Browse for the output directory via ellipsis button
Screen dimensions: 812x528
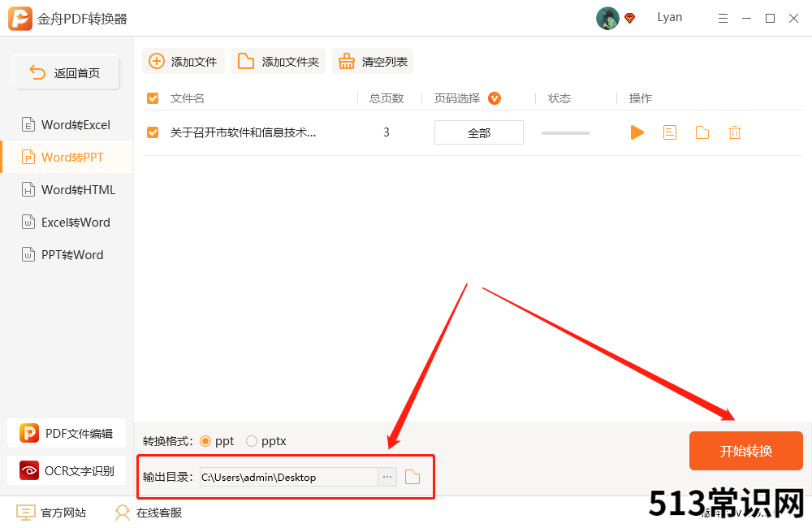point(387,477)
